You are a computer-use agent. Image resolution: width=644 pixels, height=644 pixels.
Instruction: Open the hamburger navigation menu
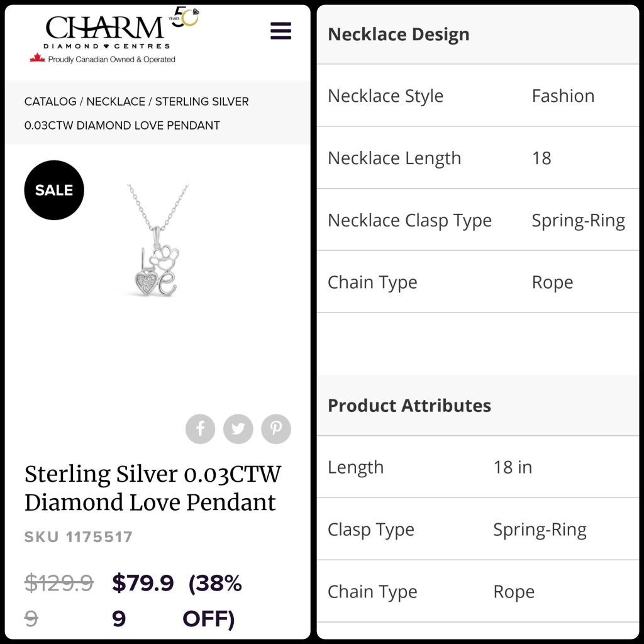[280, 31]
